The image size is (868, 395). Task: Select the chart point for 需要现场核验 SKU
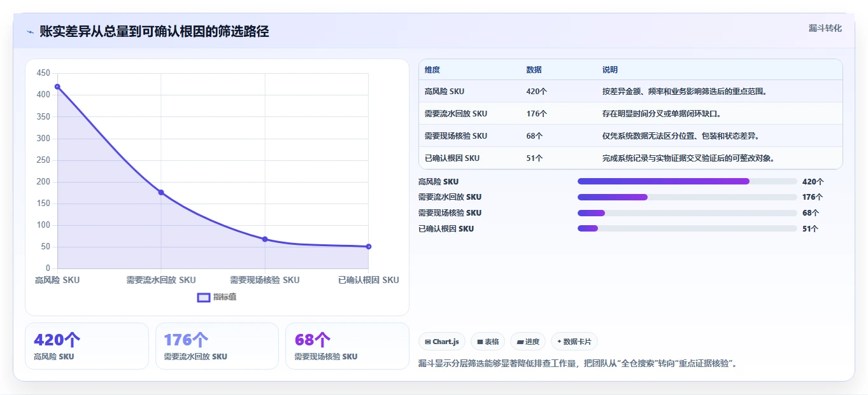[265, 239]
